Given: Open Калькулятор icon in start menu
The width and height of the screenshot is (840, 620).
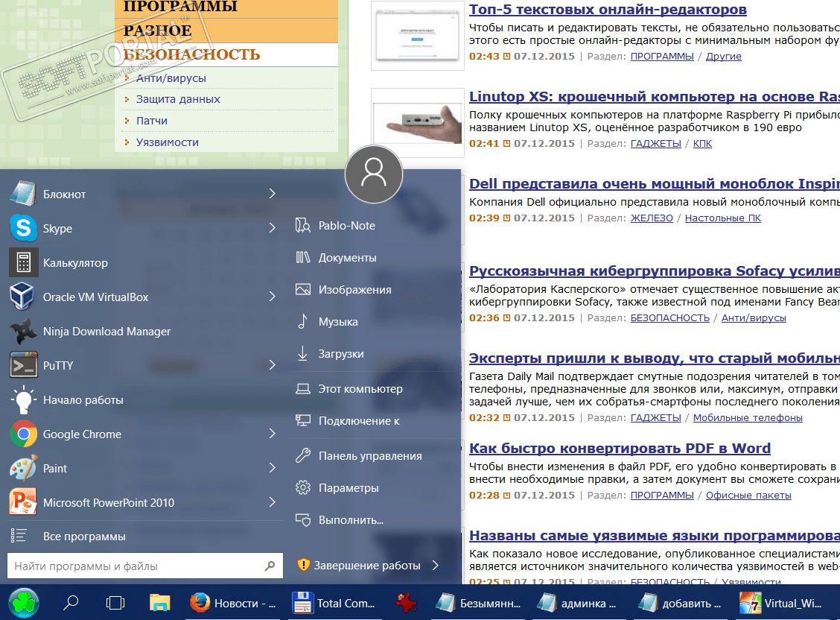Looking at the screenshot, I should coord(24,262).
